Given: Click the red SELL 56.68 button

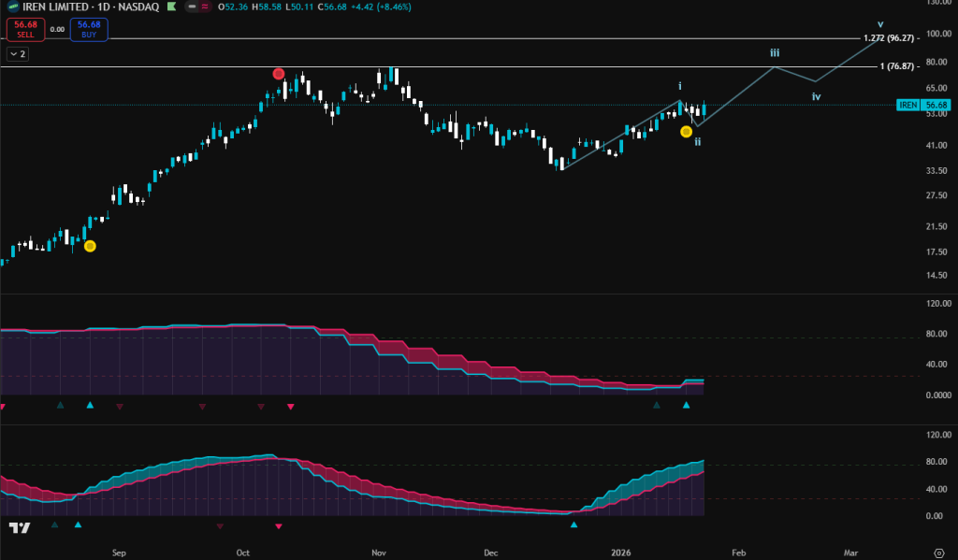Looking at the screenshot, I should [x=25, y=29].
